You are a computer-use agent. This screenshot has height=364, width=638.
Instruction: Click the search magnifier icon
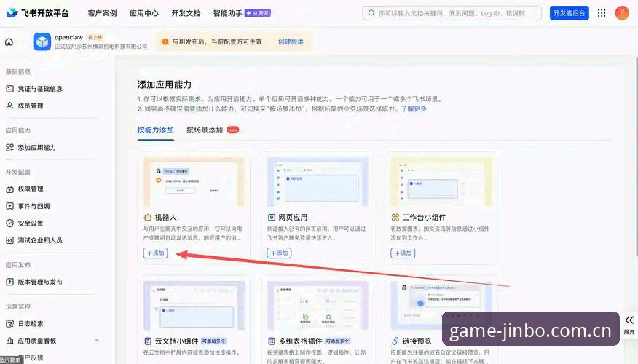point(371,13)
